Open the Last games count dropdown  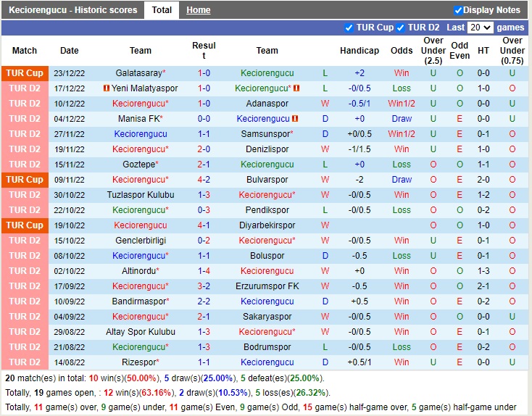coord(480,28)
